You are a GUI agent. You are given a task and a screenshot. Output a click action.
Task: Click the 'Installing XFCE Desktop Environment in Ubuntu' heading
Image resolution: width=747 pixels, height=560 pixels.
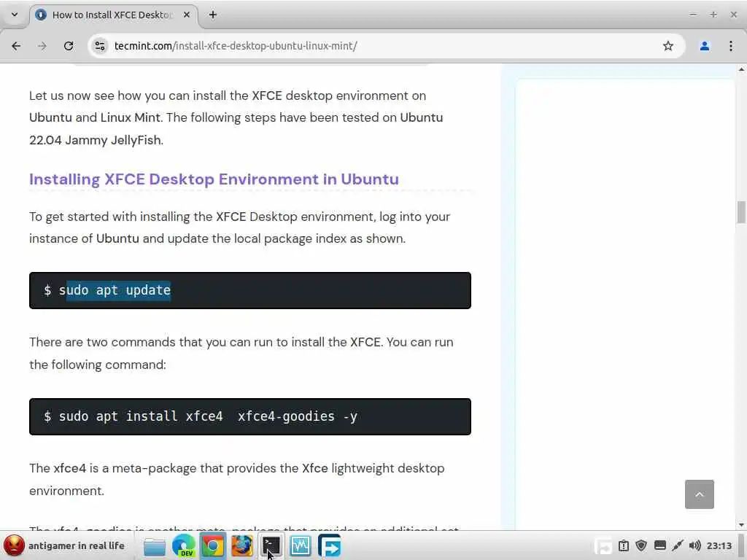214,179
